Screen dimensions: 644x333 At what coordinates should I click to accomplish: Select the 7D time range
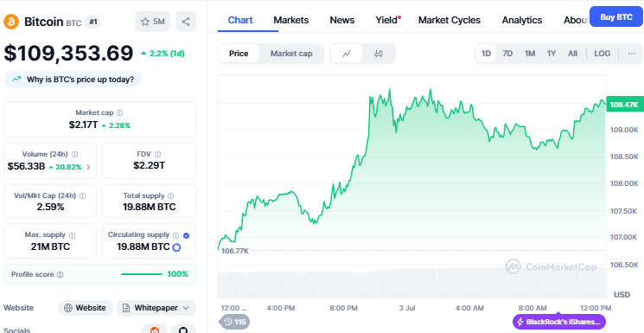click(507, 54)
